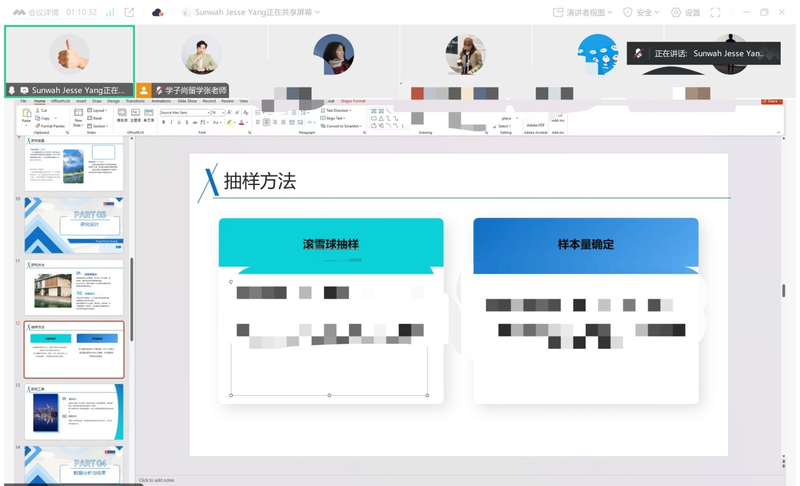Click the Reset slide button
800x486 pixels.
pyautogui.click(x=95, y=118)
